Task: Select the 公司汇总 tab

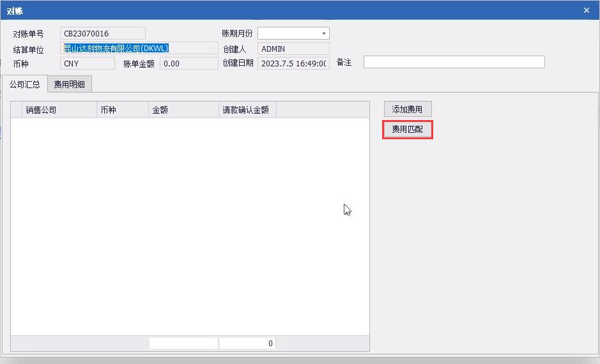Action: point(25,84)
